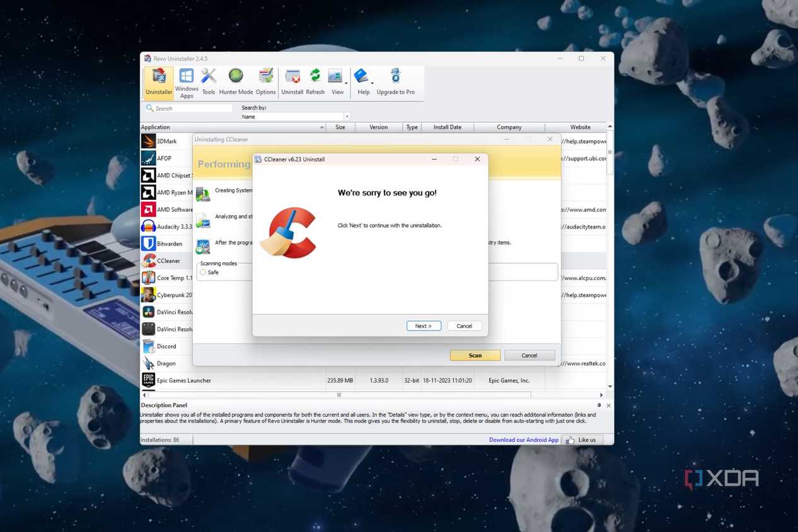Click the horizontal scrollbar thumb
Screen dimensions: 798x532
tap(339, 395)
